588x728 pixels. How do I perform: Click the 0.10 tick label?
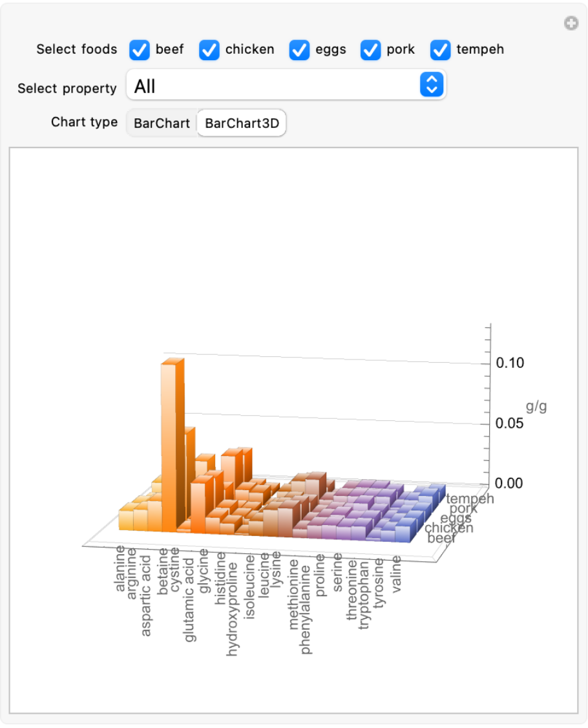tap(510, 363)
